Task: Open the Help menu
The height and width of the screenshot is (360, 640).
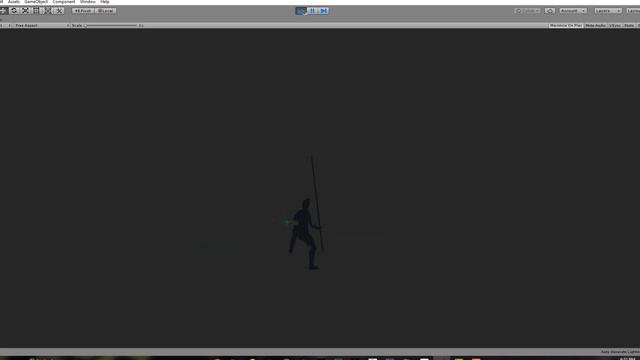Action: point(104,2)
